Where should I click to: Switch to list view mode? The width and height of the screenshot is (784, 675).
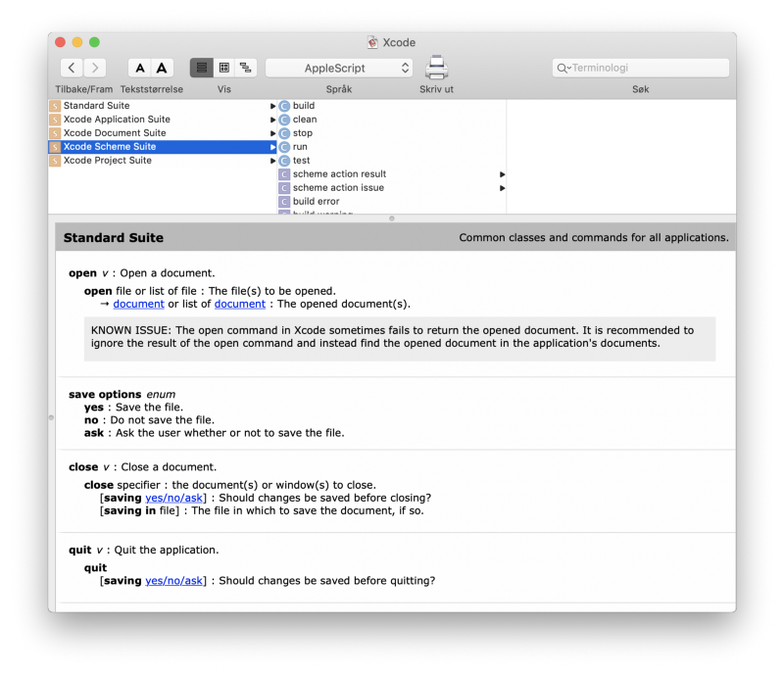[202, 68]
